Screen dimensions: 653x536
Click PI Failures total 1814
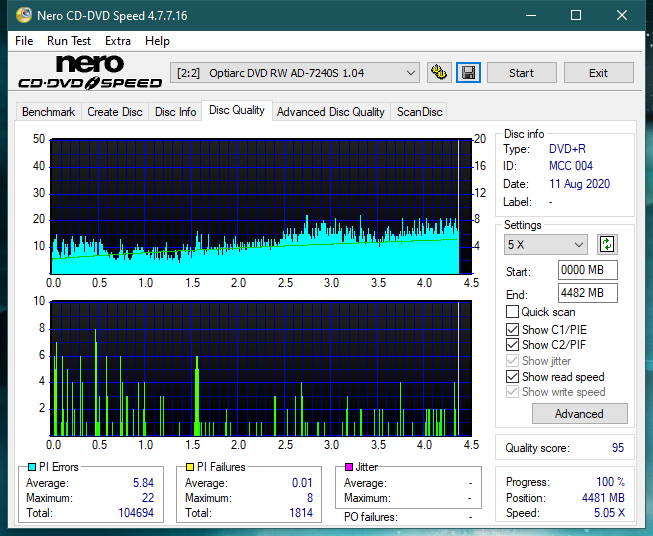[x=301, y=513]
